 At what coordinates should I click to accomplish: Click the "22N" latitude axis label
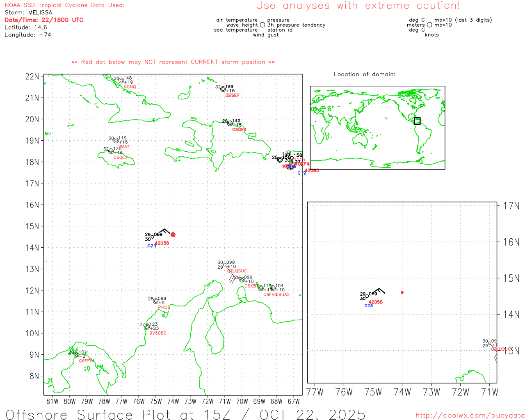click(32, 77)
